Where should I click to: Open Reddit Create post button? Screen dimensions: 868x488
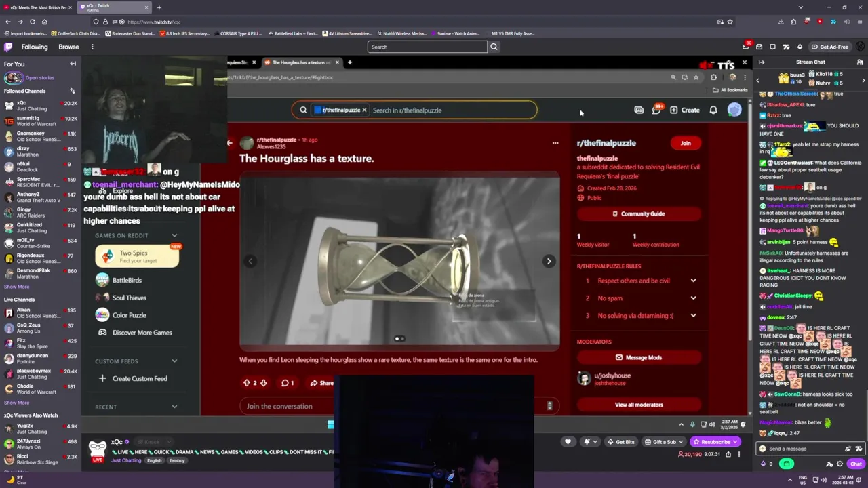point(685,110)
